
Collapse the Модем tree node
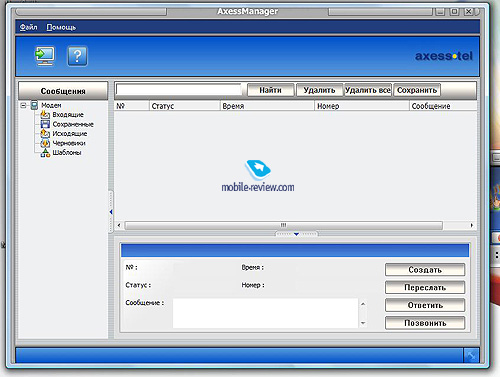(23, 105)
